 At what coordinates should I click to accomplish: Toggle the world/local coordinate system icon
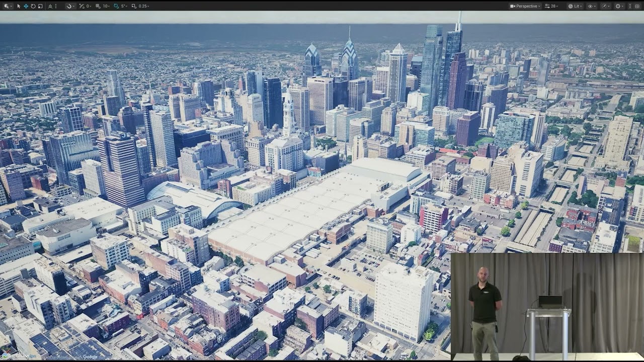click(50, 6)
